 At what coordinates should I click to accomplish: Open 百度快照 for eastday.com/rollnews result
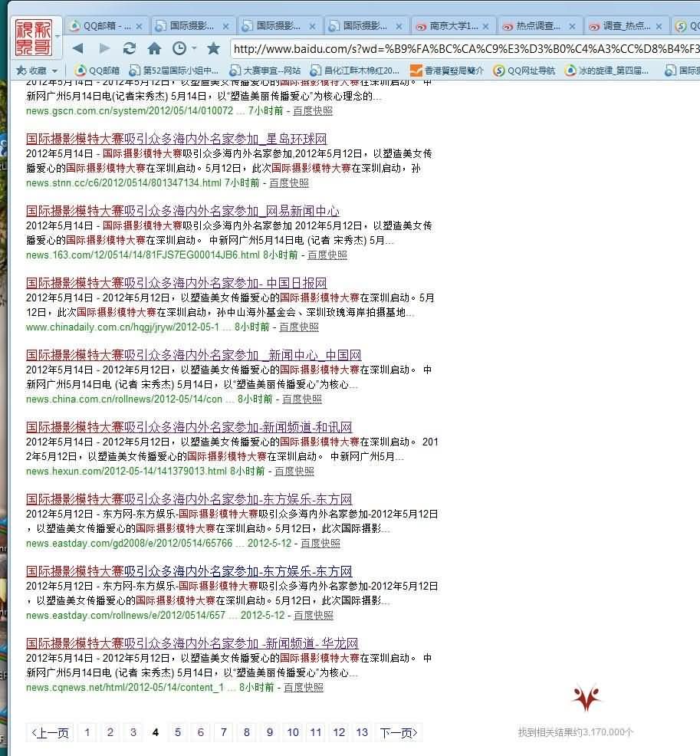click(x=314, y=615)
